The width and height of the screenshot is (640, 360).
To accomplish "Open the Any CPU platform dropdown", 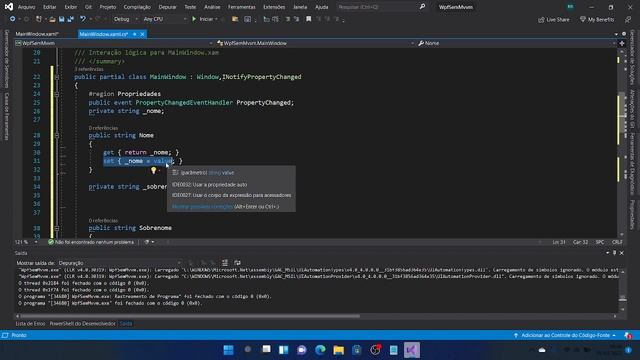I will click(164, 19).
